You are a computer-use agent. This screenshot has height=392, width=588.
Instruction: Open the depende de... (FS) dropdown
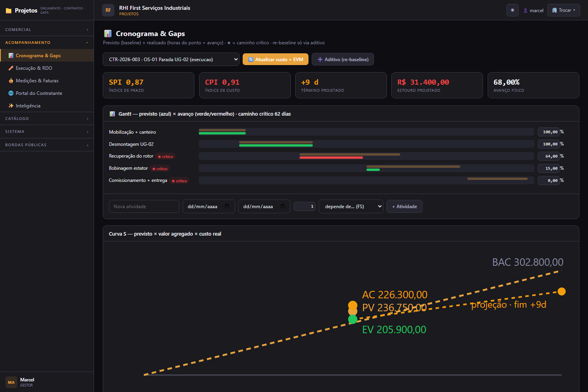(351, 206)
